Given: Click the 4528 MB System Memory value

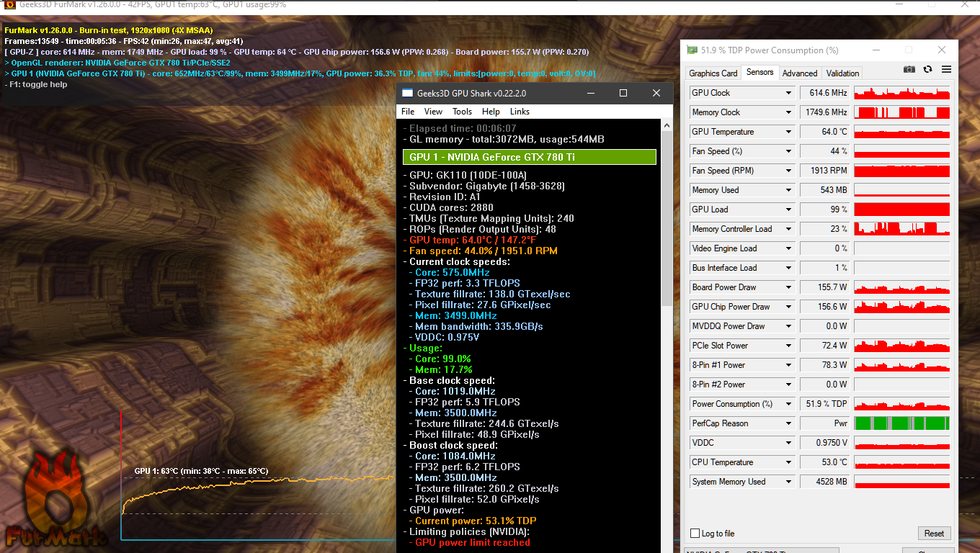Looking at the screenshot, I should pos(825,482).
